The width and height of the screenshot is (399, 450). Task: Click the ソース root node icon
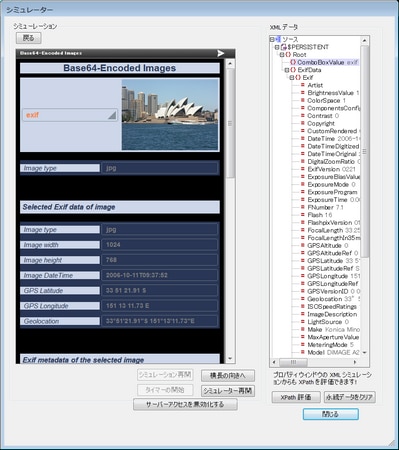pyautogui.click(x=278, y=39)
